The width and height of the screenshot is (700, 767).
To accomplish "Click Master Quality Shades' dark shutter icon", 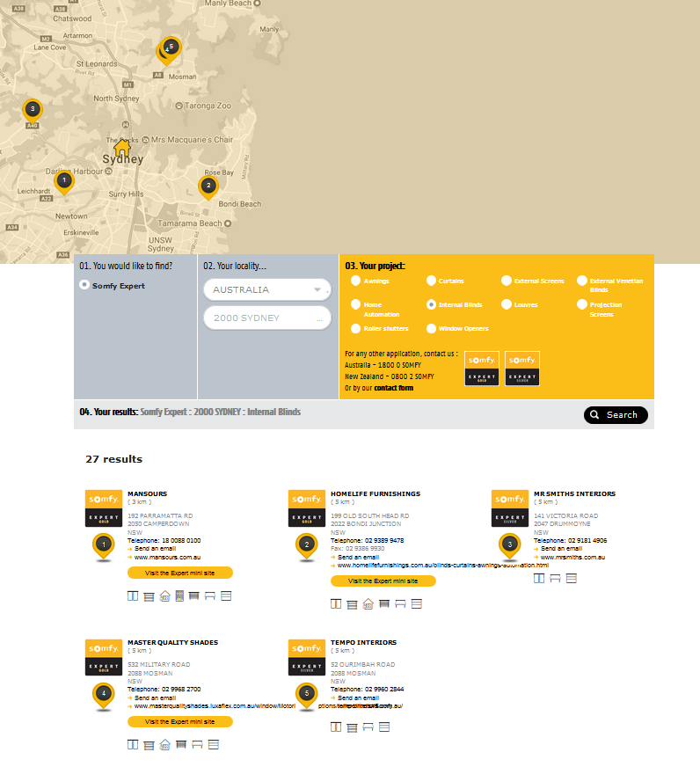I will point(181,744).
